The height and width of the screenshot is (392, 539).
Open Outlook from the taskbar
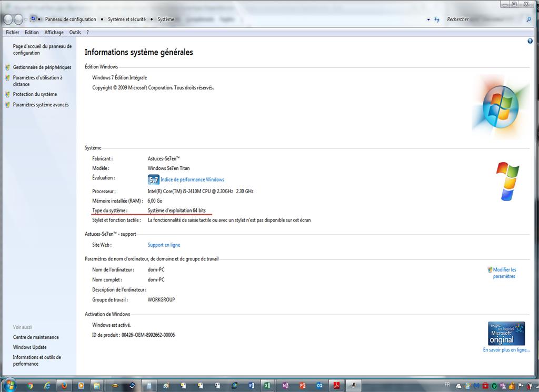(x=320, y=386)
